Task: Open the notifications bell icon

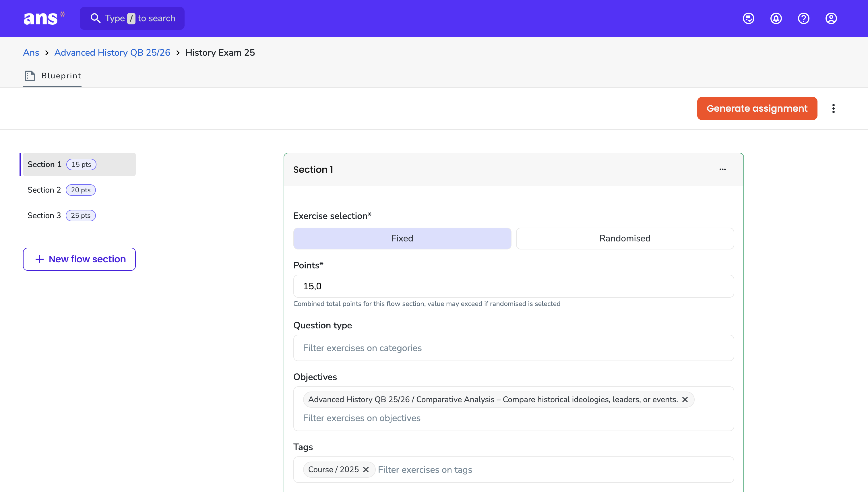Action: [x=776, y=18]
